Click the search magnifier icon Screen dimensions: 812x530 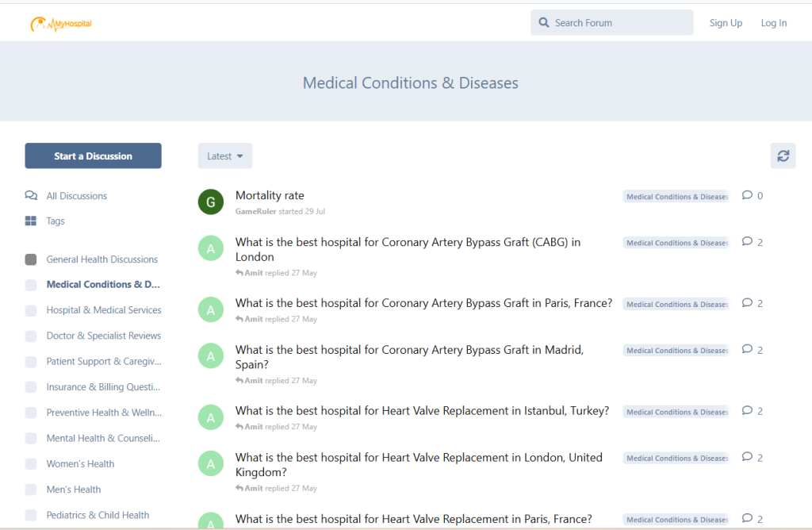pyautogui.click(x=544, y=23)
